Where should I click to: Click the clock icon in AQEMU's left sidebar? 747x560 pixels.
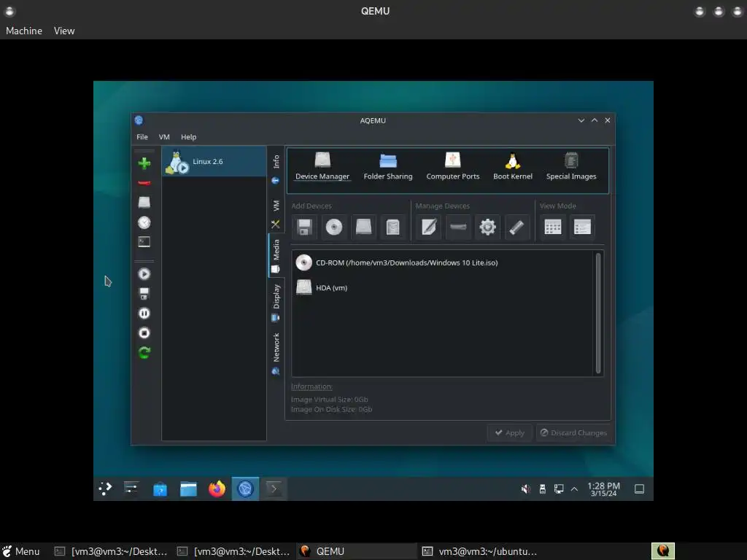[x=144, y=222]
